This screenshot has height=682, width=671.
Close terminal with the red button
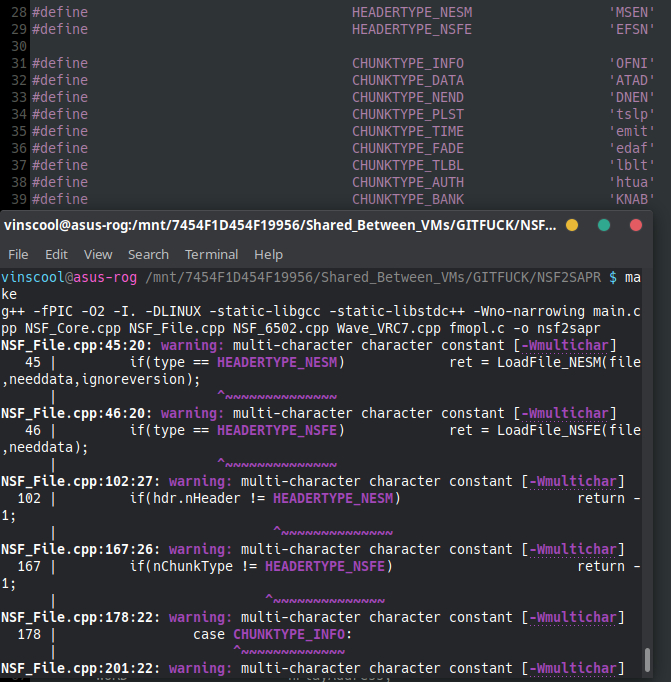636,226
